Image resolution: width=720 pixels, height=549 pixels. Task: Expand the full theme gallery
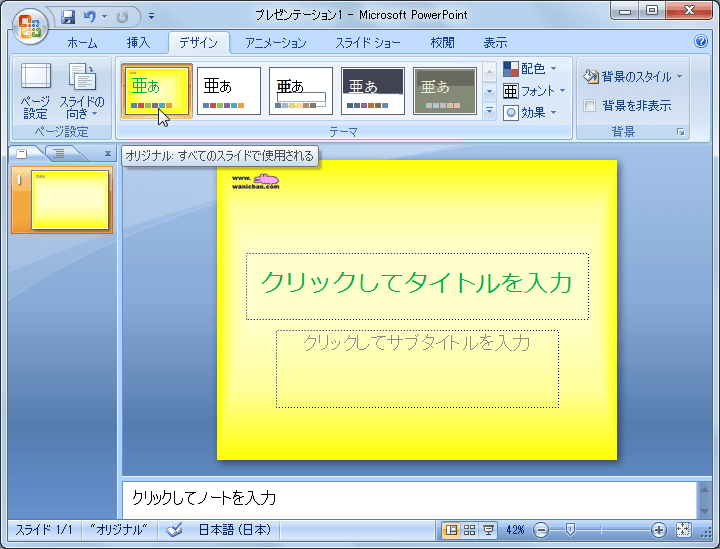click(489, 111)
